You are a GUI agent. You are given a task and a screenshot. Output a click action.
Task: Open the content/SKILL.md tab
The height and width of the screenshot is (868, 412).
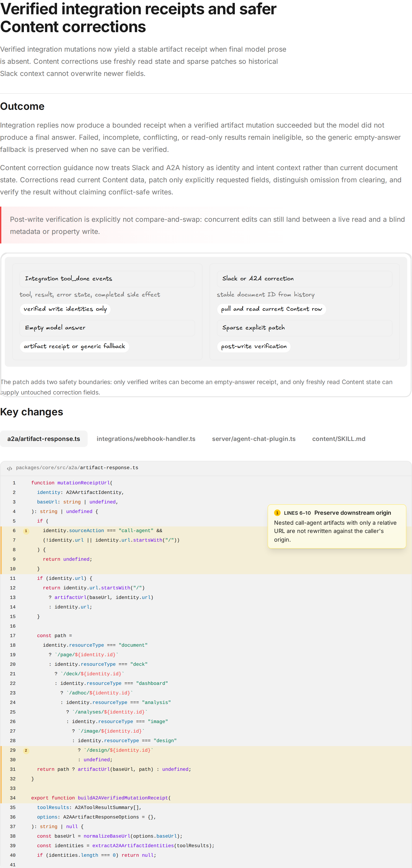pos(339,439)
